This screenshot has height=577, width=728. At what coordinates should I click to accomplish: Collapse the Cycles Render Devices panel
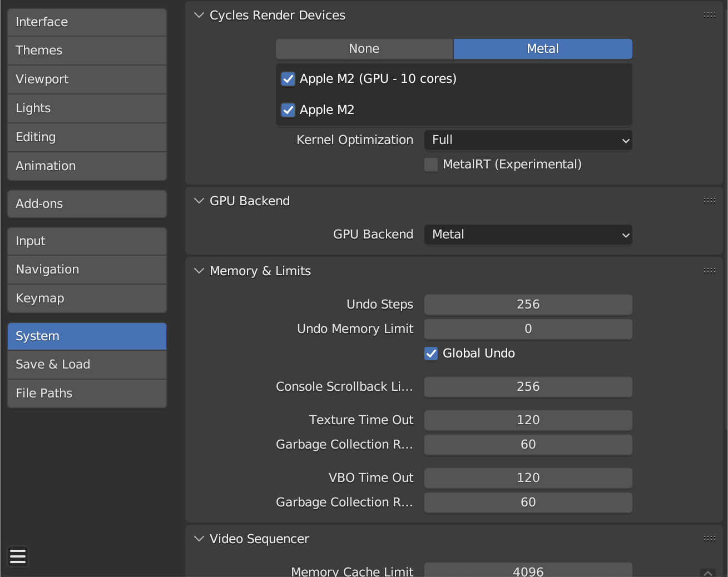pyautogui.click(x=199, y=15)
